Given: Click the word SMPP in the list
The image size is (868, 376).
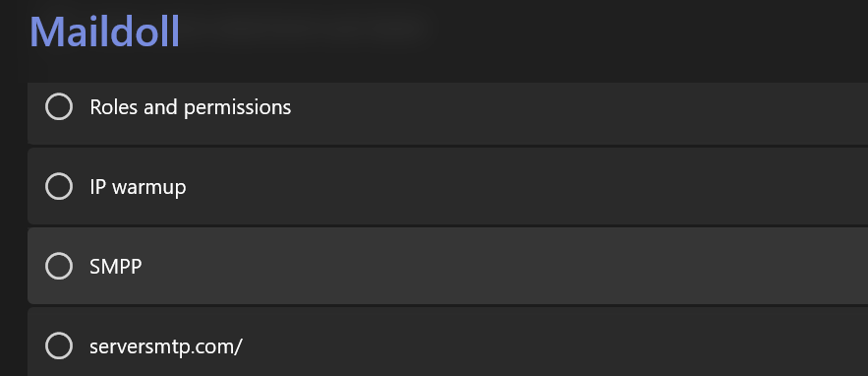Looking at the screenshot, I should 116,267.
